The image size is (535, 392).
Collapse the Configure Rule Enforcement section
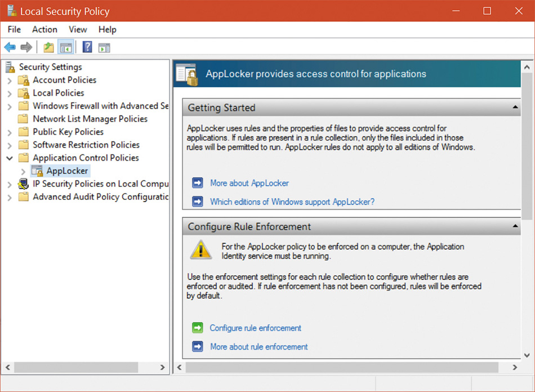point(515,226)
